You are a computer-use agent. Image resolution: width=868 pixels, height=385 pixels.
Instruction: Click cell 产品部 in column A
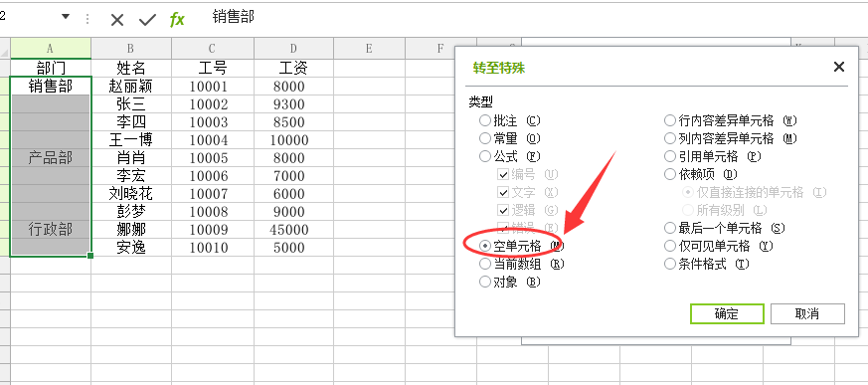tap(51, 158)
